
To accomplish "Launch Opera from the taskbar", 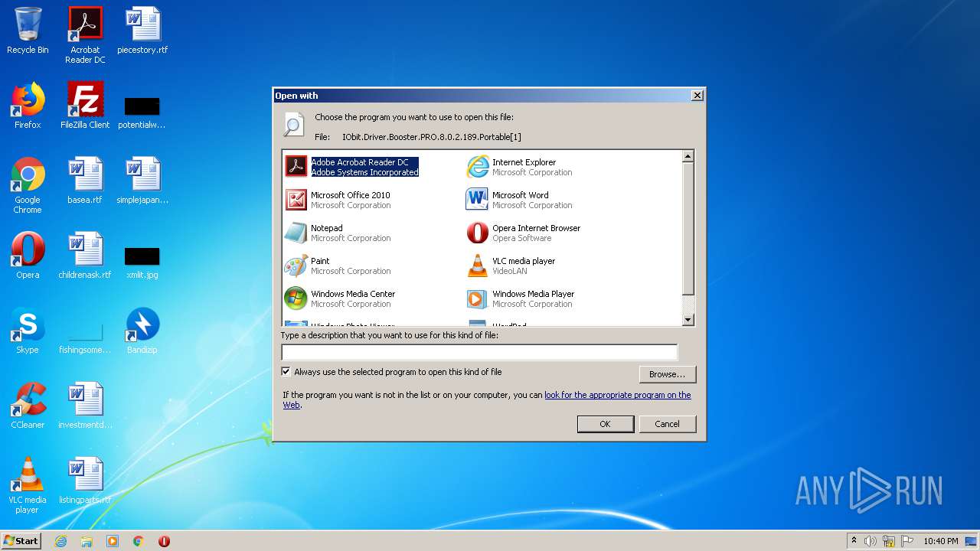I will [x=164, y=541].
